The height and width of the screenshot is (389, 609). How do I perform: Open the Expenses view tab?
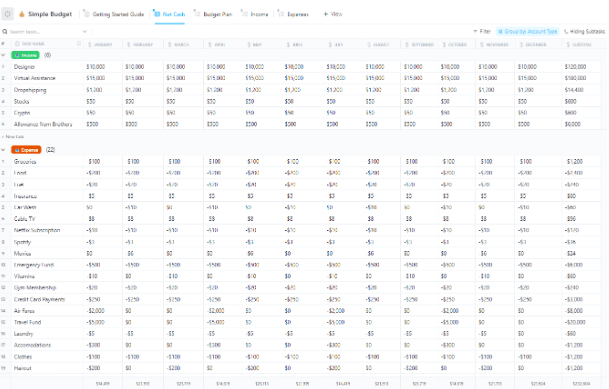pyautogui.click(x=293, y=14)
